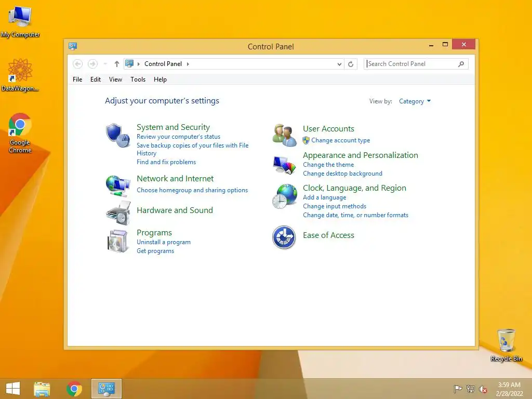
Task: Expand chevron before Control Panel breadcrumb
Action: (x=138, y=64)
